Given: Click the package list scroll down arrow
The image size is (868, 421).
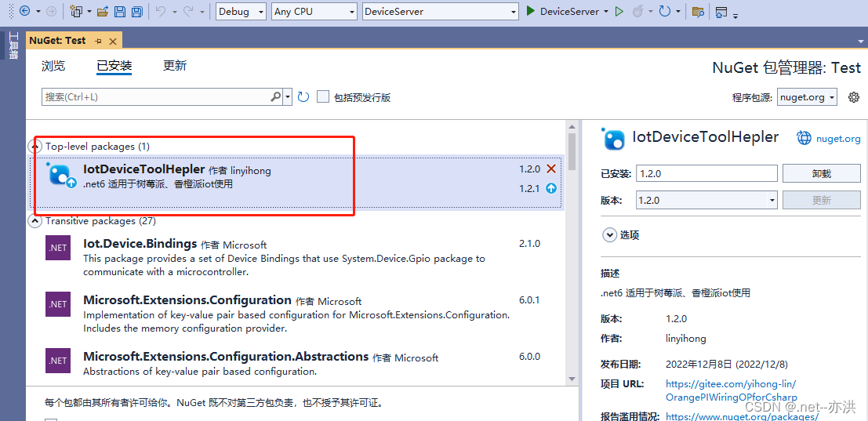Looking at the screenshot, I should pos(572,379).
